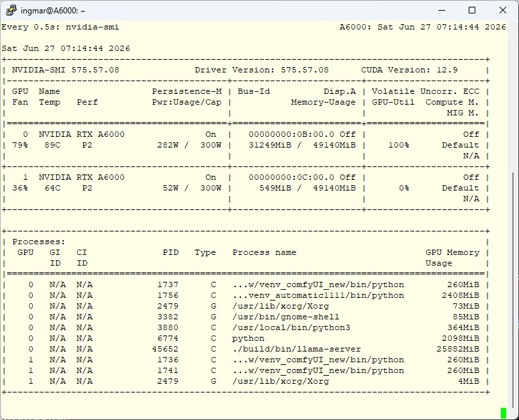The image size is (519, 420).
Task: Click the 'PID' column header
Action: [171, 253]
